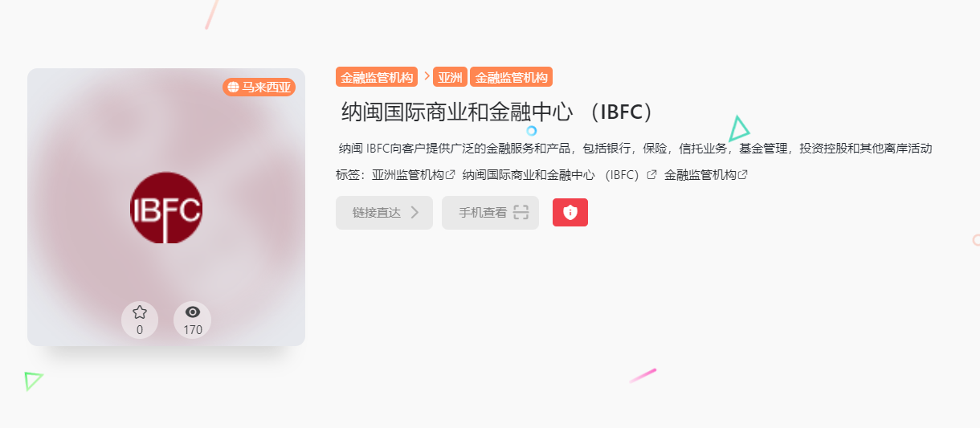This screenshot has height=428, width=980.
Task: Click external-link icon after the 金融监管机构 tag link
Action: click(743, 174)
